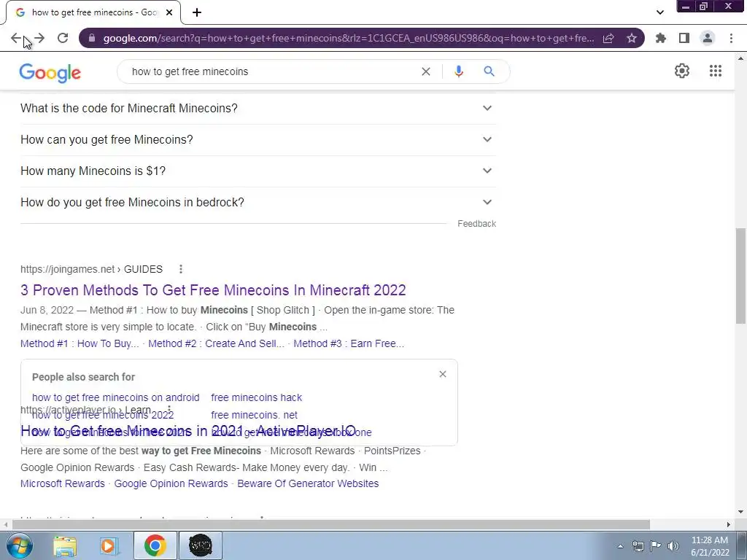Viewport: 747px width, 560px height.
Task: Clear the search box with the X
Action: point(426,71)
